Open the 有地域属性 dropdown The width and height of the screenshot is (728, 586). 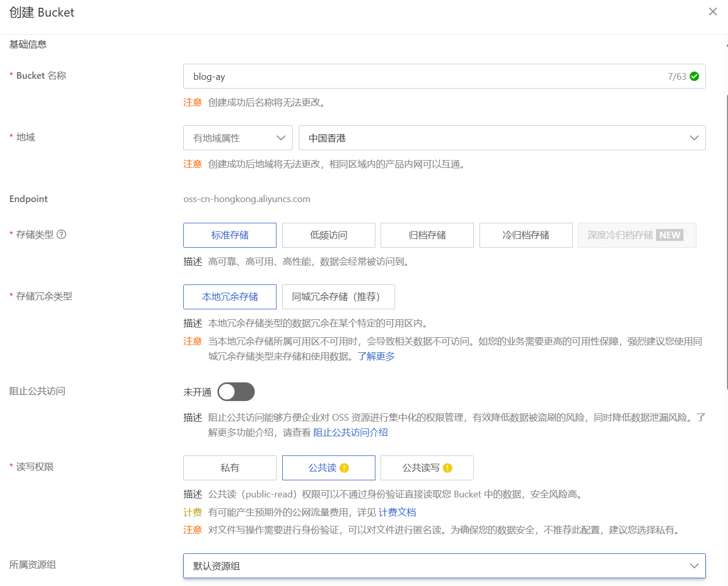[x=238, y=138]
